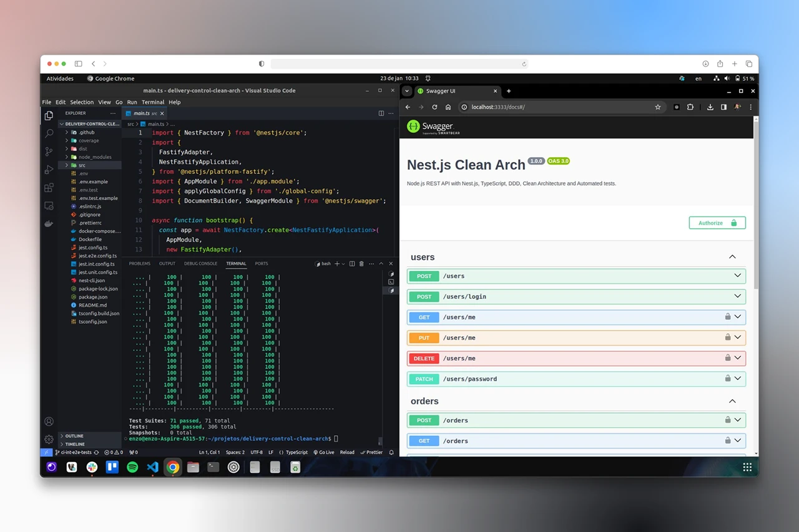Click lock icon on DELETE /users/me
The image size is (799, 532).
pyautogui.click(x=728, y=358)
